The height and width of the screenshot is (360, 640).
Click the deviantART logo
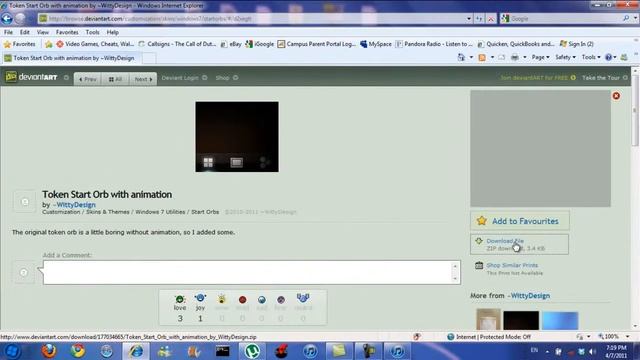(31, 77)
